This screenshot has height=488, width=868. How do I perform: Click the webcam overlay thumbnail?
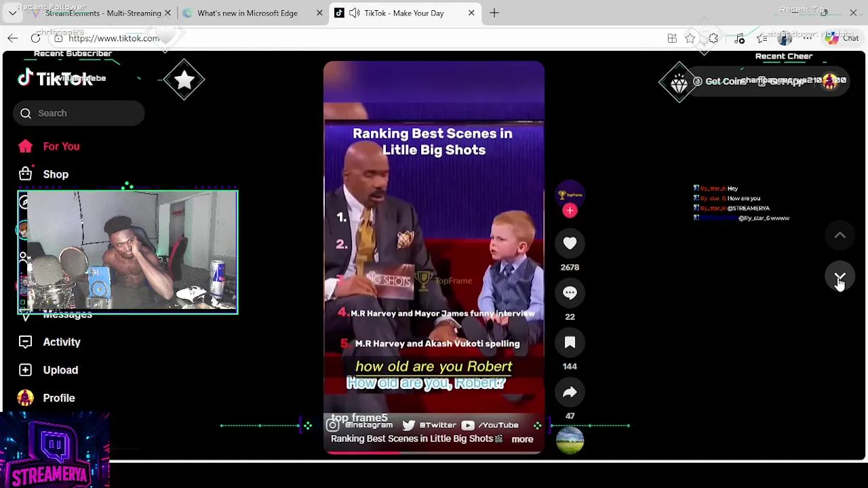[x=127, y=251]
